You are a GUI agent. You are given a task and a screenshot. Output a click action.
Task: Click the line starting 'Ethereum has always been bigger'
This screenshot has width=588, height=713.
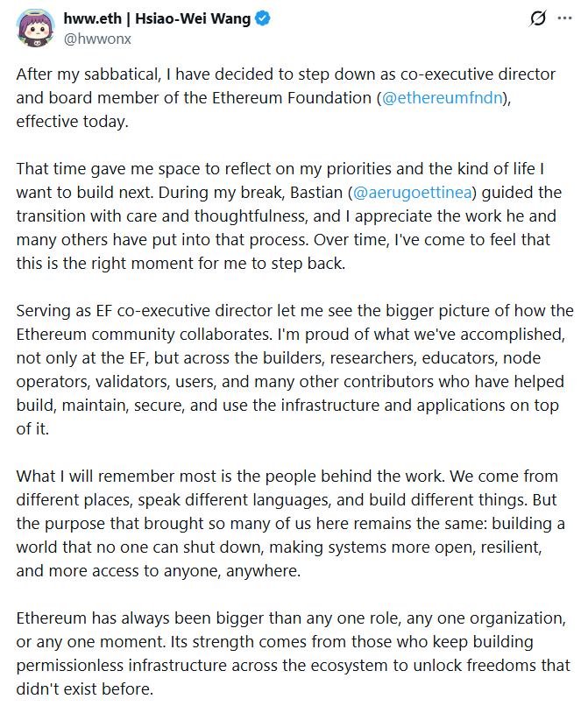(x=291, y=618)
